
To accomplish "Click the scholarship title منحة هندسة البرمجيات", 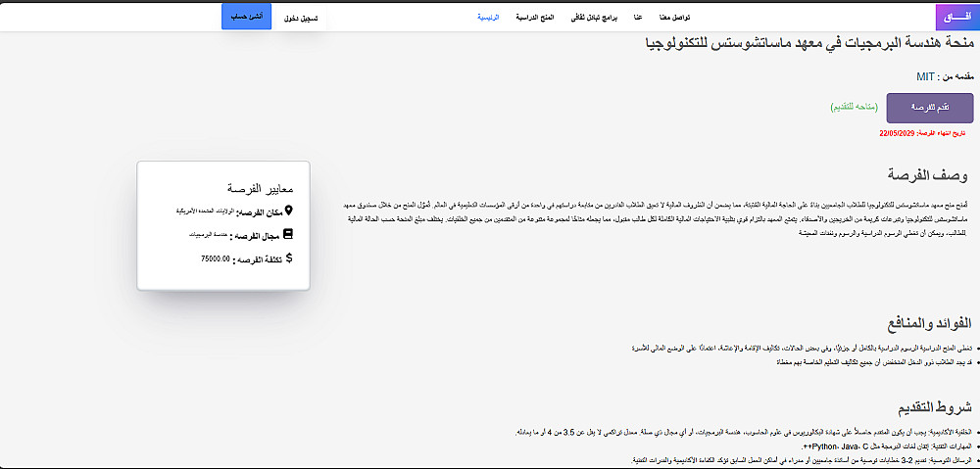I will (809, 42).
